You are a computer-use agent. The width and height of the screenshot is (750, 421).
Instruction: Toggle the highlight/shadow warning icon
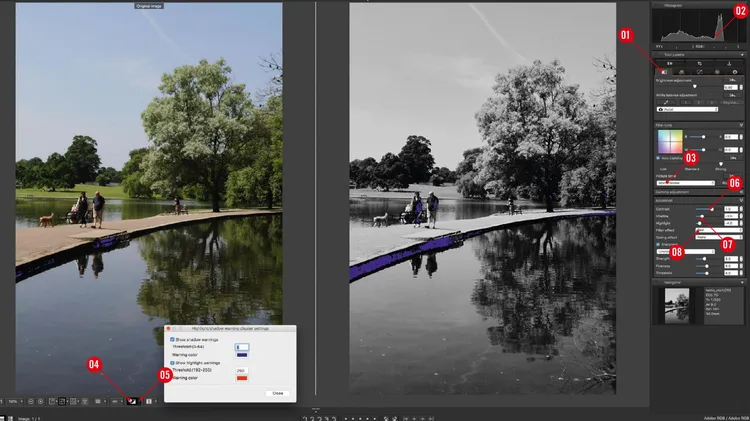coord(132,401)
